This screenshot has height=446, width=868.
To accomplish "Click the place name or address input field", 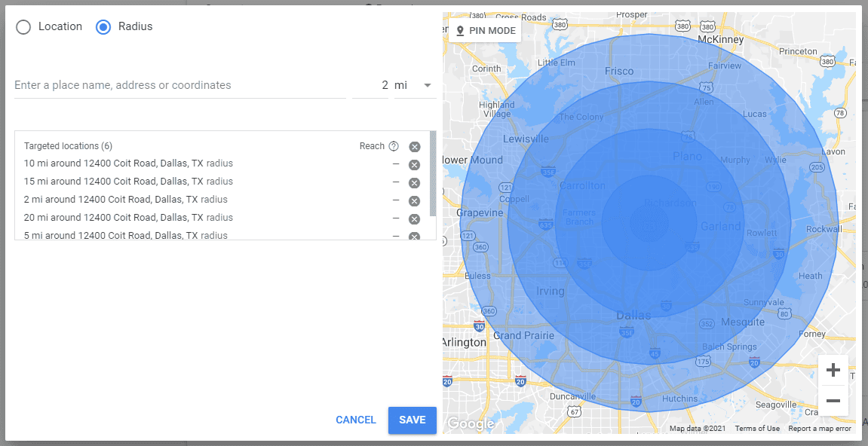I will 180,85.
